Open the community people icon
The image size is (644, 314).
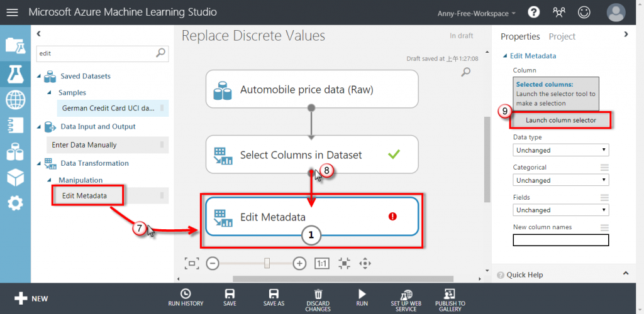[x=558, y=13]
